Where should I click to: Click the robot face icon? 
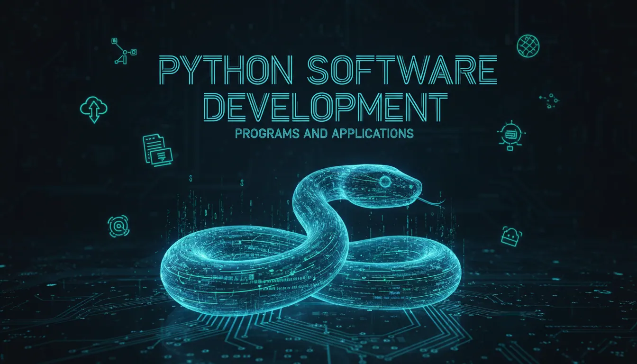(x=511, y=236)
